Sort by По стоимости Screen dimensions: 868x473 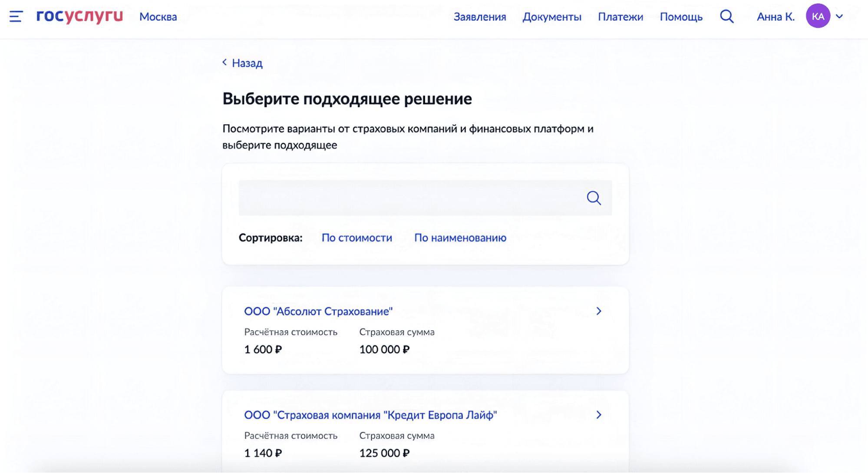click(357, 238)
